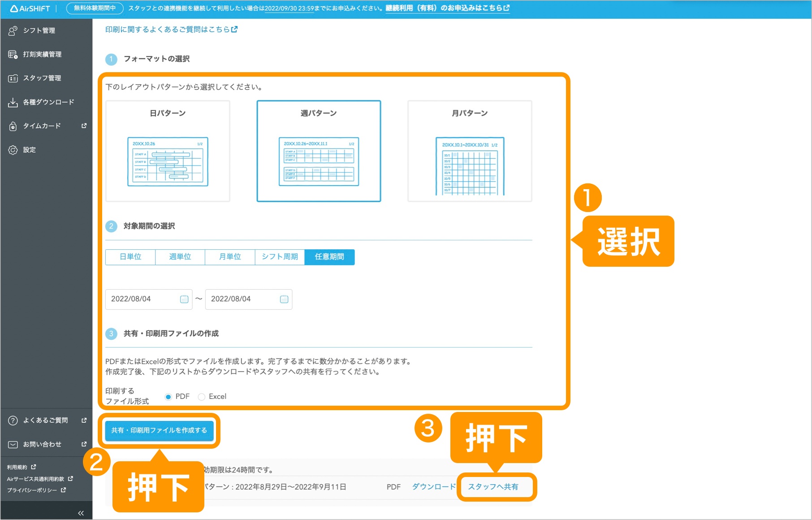Select the 打刻実績管理 clock-record icon
This screenshot has width=812, height=520.
[12, 54]
